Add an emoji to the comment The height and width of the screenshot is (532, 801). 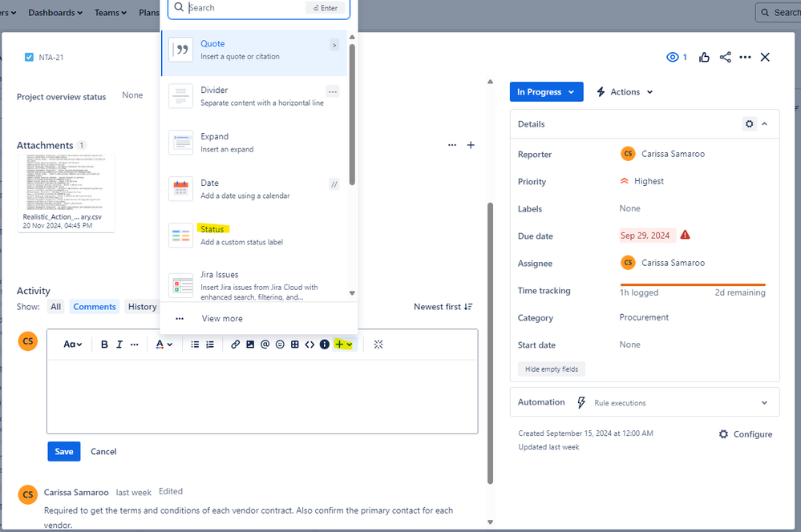point(280,345)
